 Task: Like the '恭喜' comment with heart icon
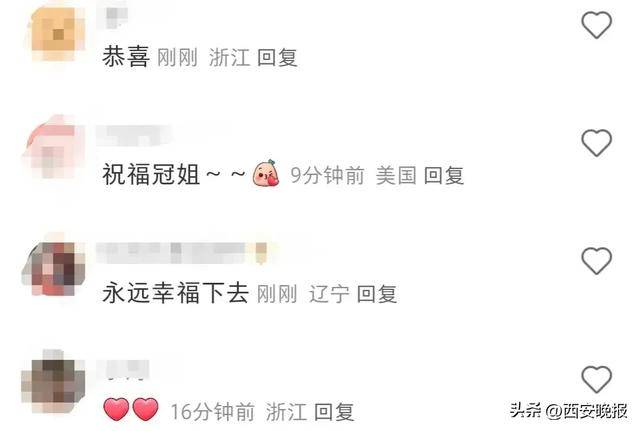596,25
